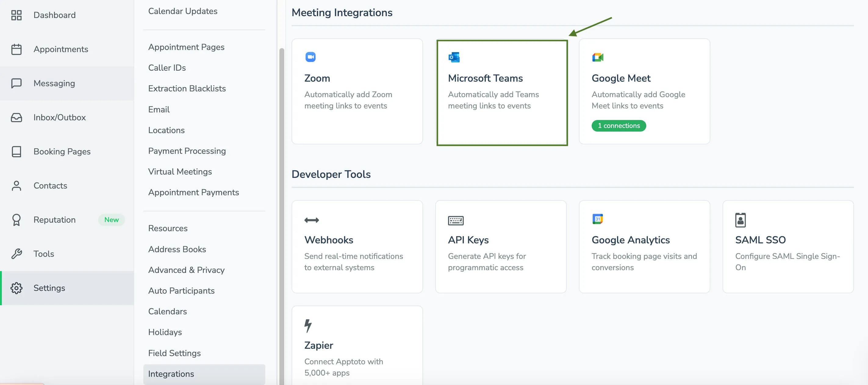
Task: Open Messaging using the chat bubble icon
Action: [x=16, y=83]
